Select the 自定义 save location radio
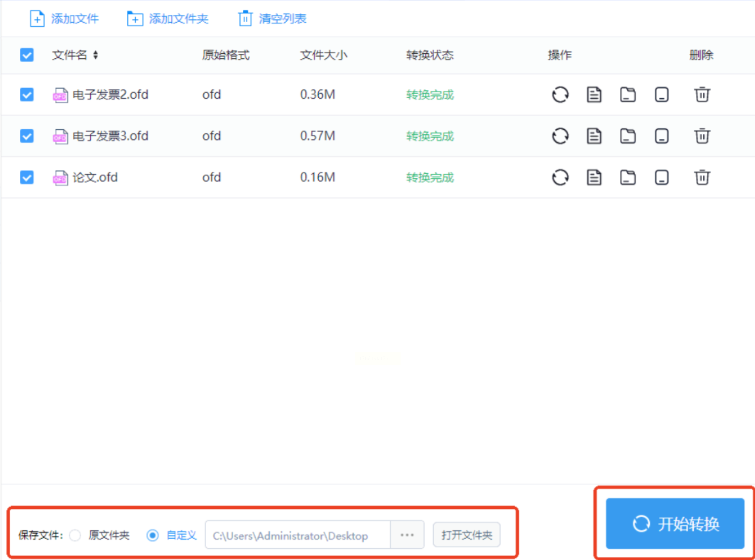 click(x=152, y=535)
